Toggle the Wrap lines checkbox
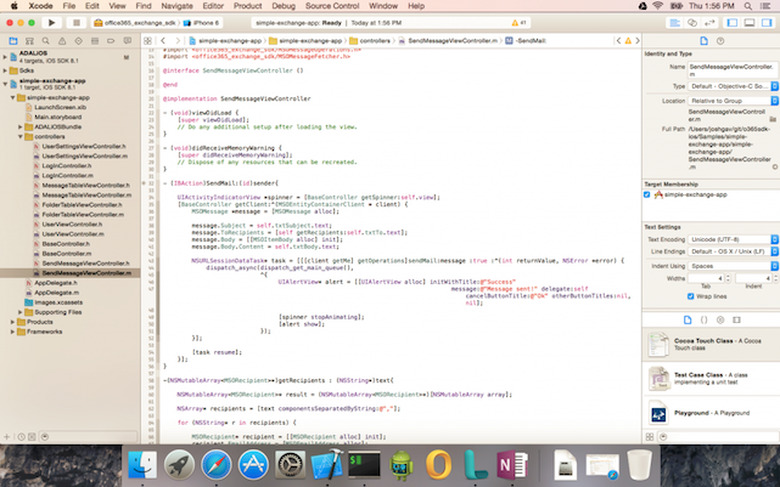The height and width of the screenshot is (487, 780). tap(690, 296)
